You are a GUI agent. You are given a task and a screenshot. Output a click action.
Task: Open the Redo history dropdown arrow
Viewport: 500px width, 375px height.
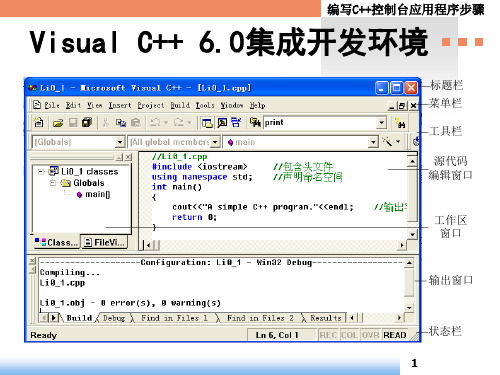tap(189, 123)
